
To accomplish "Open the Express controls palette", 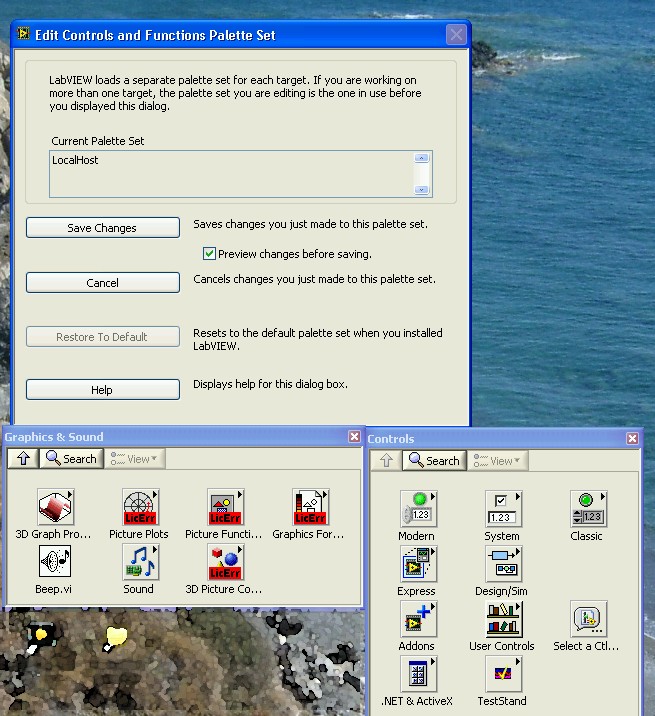I will 418,564.
